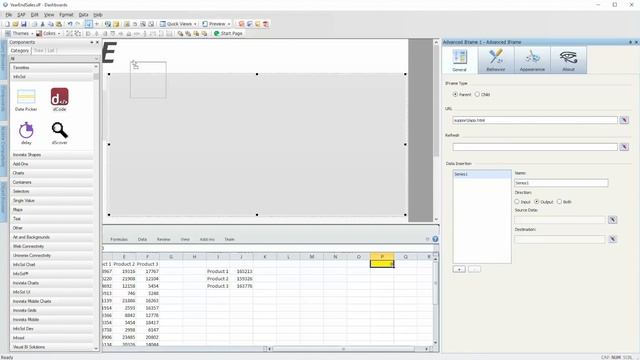Image resolution: width=640 pixels, height=360 pixels.
Task: Switch to the Category components tab
Action: [x=20, y=51]
